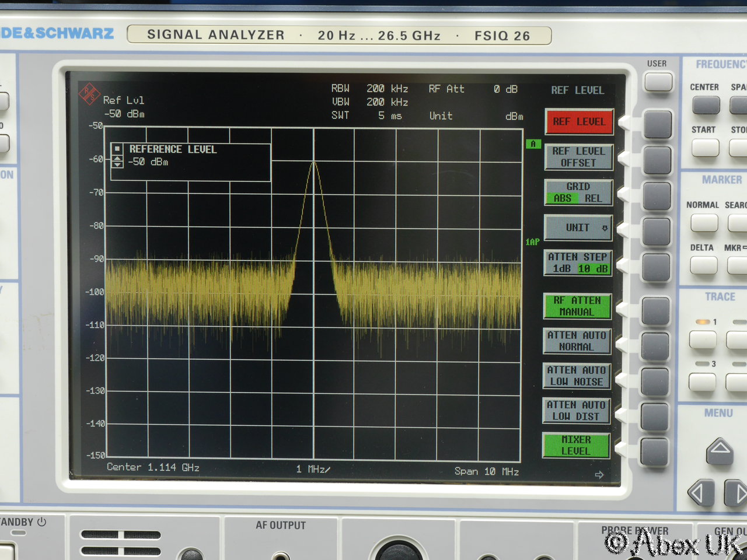Choose ATTEN AUTO LOW DIST softkey
Screen dimensions: 747x560
577,411
